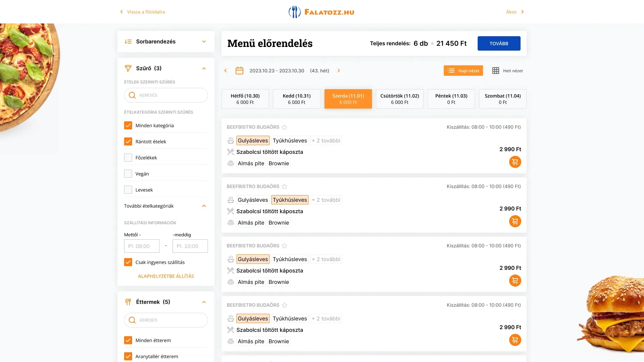The width and height of the screenshot is (644, 362).
Task: Favorite the second BeefBistro Budaörs card star
Action: [x=284, y=186]
